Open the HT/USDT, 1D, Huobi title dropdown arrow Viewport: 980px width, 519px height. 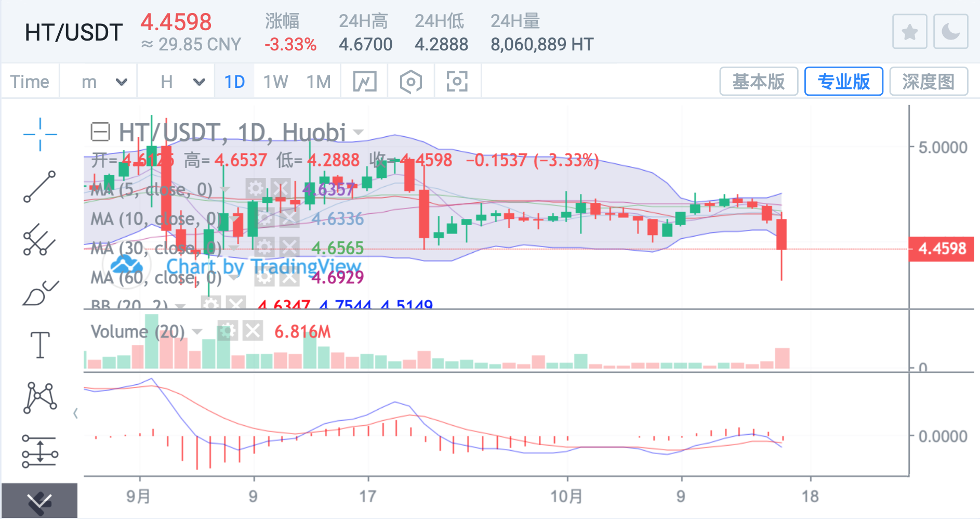(358, 132)
